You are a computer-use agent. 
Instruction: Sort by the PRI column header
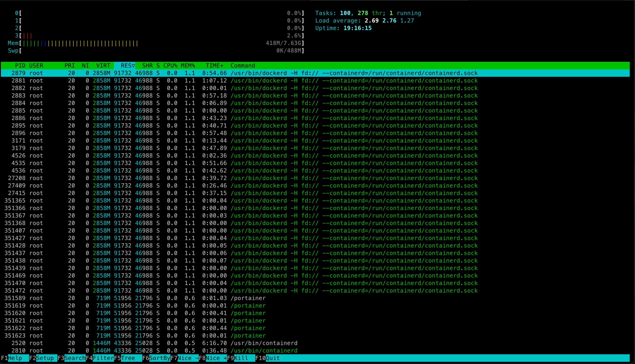click(x=69, y=65)
